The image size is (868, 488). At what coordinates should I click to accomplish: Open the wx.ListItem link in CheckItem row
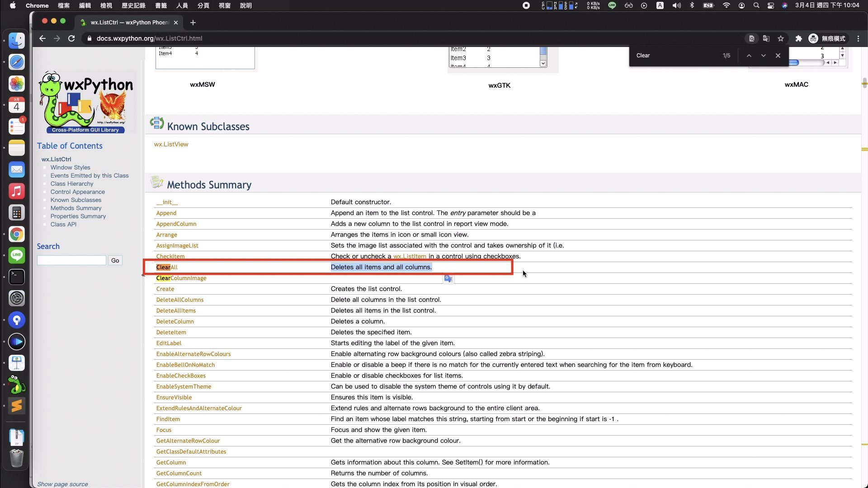point(410,256)
